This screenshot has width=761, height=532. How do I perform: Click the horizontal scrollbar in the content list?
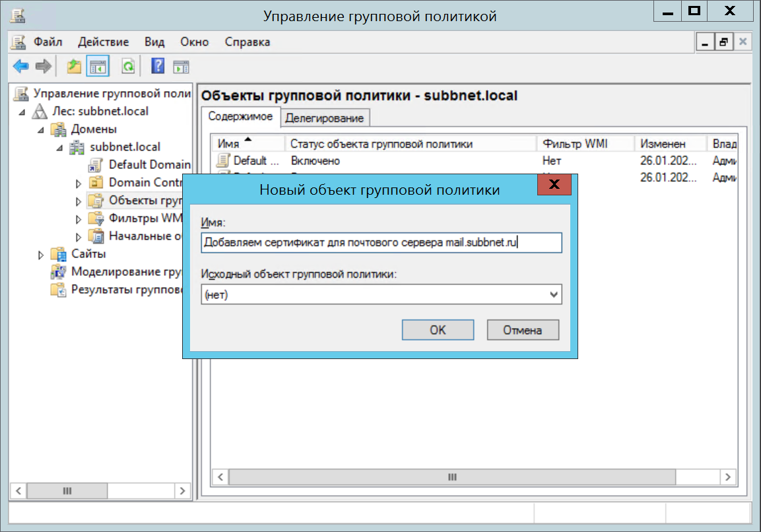coord(451,477)
